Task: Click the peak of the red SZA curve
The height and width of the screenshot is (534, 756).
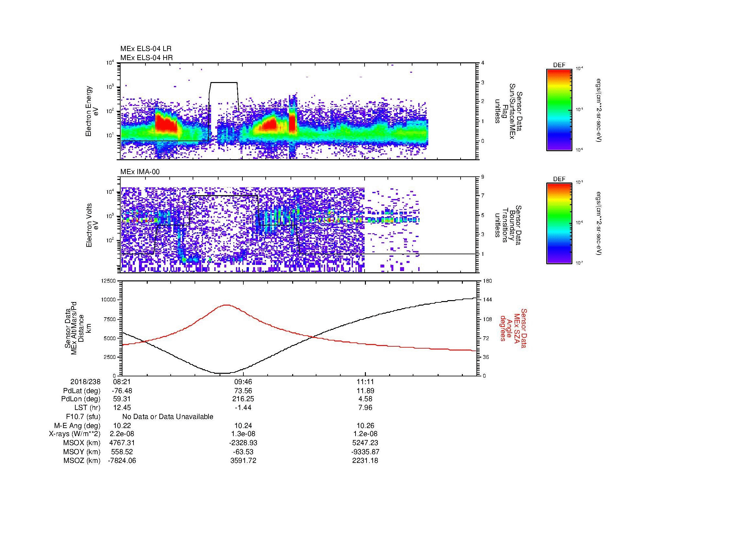Action: click(227, 305)
